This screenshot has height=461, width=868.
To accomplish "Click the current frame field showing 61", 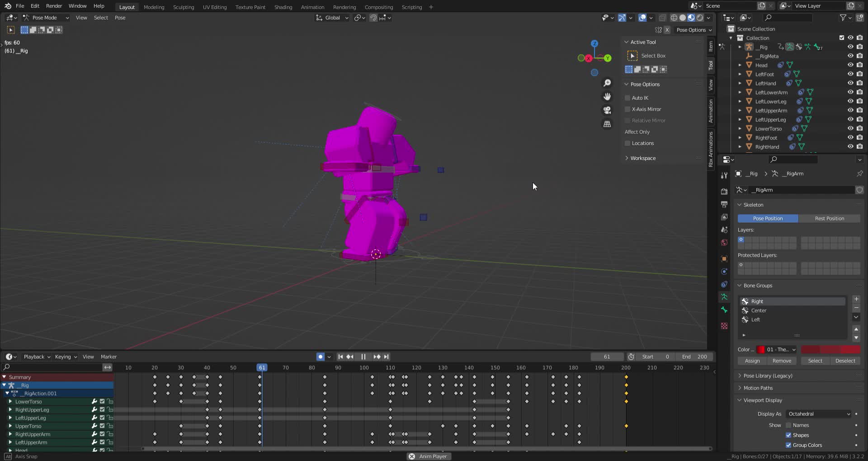I will (x=607, y=357).
